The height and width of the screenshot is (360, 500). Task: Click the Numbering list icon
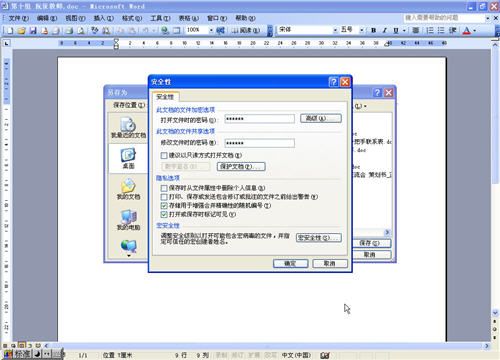click(x=430, y=30)
